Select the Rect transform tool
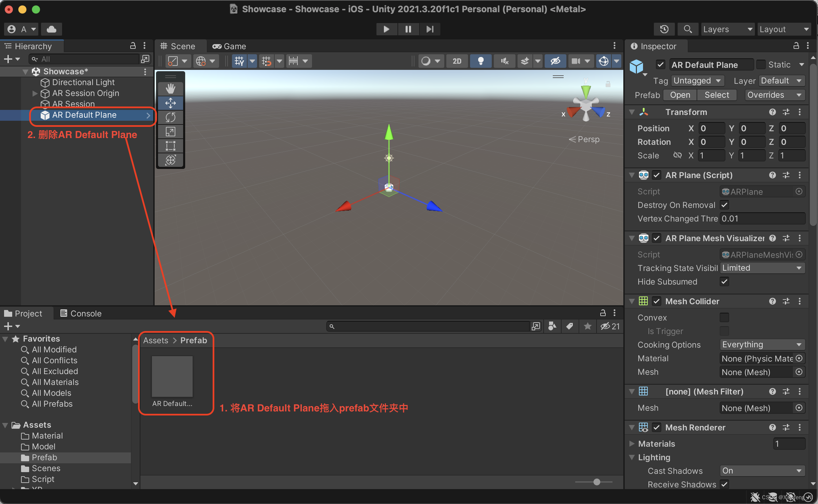 (x=170, y=146)
